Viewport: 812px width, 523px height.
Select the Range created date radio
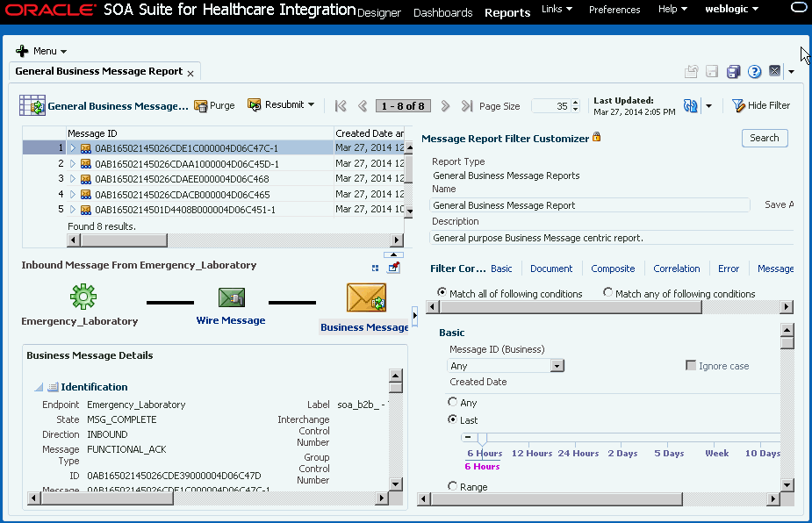tap(453, 486)
